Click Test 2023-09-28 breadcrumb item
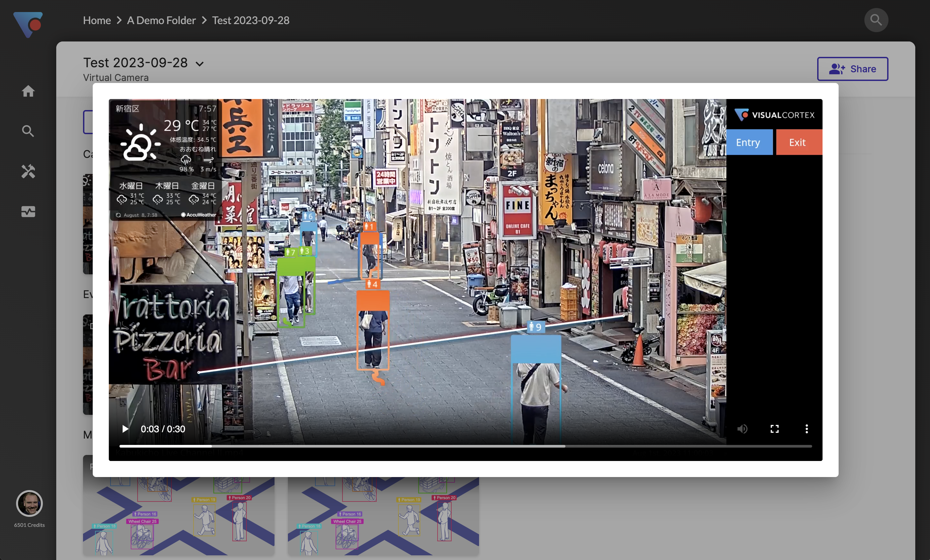930x560 pixels. [x=251, y=20]
